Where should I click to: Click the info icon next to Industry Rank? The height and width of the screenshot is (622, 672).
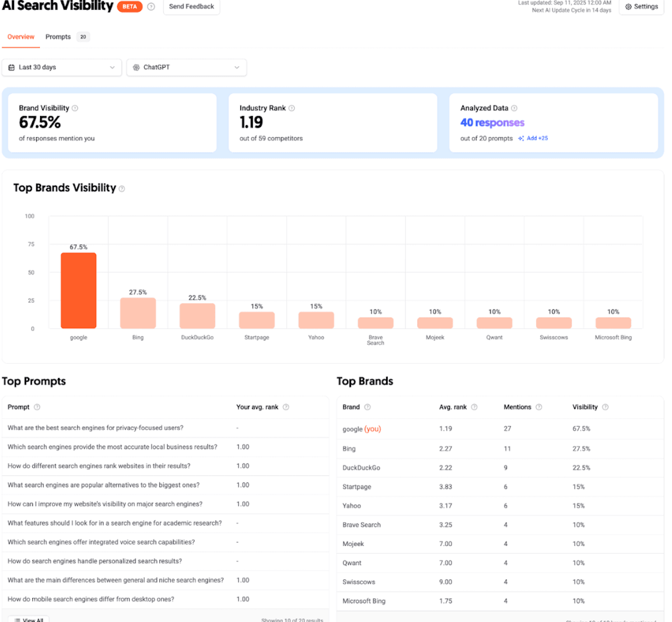[x=292, y=108]
